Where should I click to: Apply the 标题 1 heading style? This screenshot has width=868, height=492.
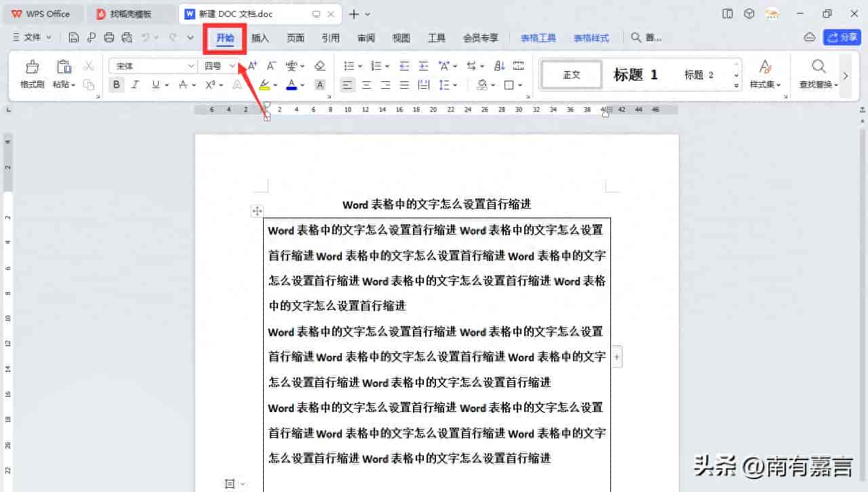tap(635, 75)
